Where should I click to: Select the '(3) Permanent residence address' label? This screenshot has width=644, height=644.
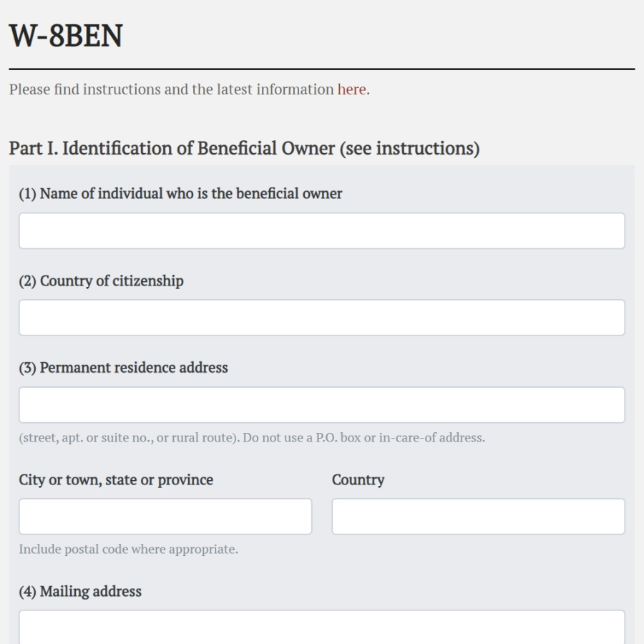(123, 368)
